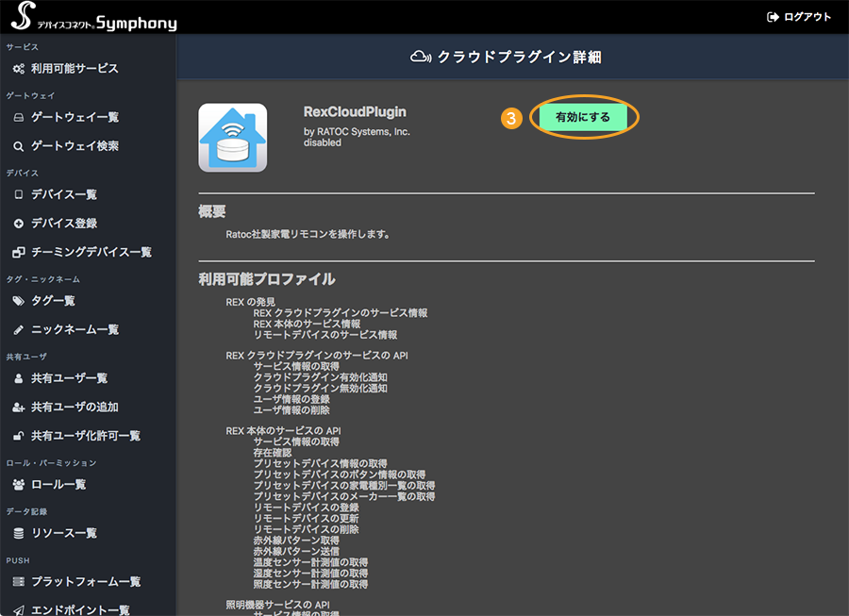
Task: Click the cloud icon beside クラウドプラグイン詳細
Action: (421, 57)
